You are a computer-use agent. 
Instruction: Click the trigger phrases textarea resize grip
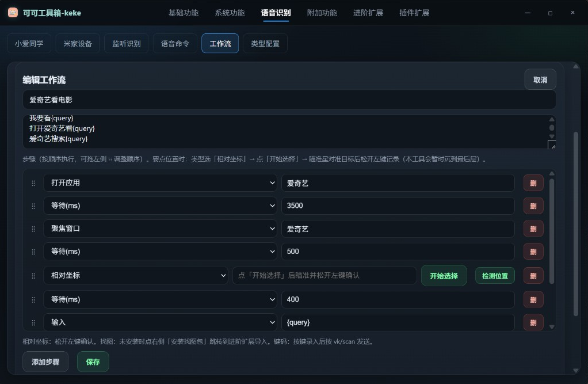click(552, 145)
